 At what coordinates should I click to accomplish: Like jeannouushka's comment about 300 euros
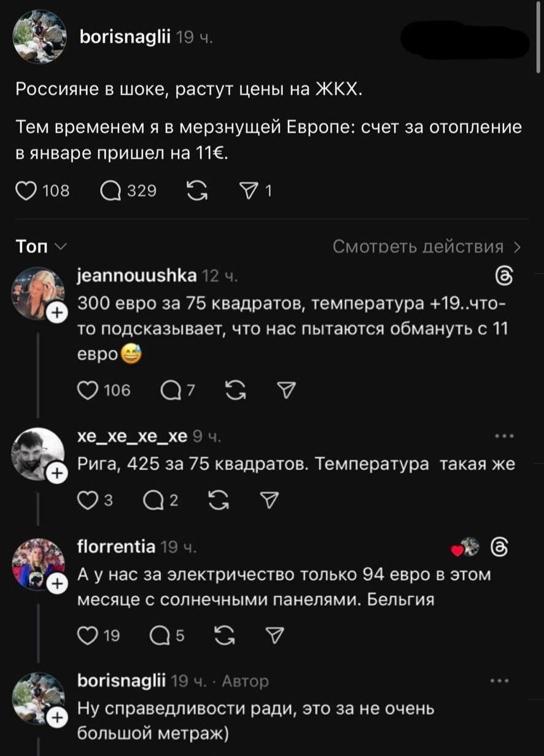[x=88, y=389]
